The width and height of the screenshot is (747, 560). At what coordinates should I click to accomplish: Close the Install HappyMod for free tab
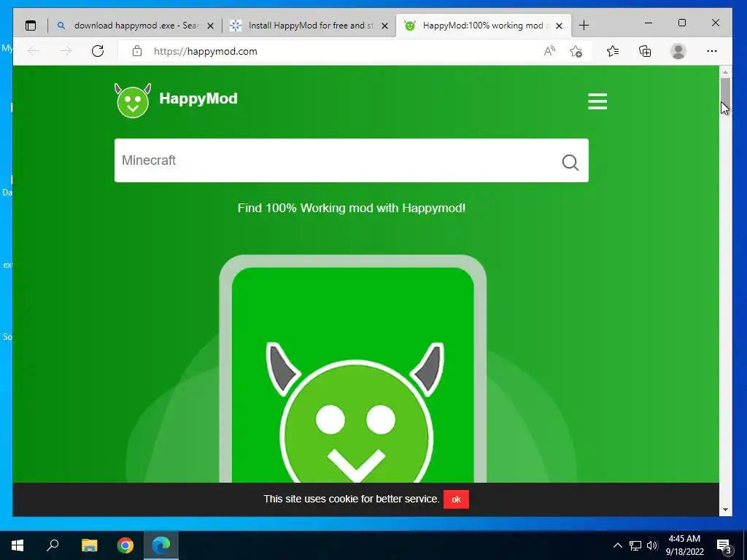point(385,26)
